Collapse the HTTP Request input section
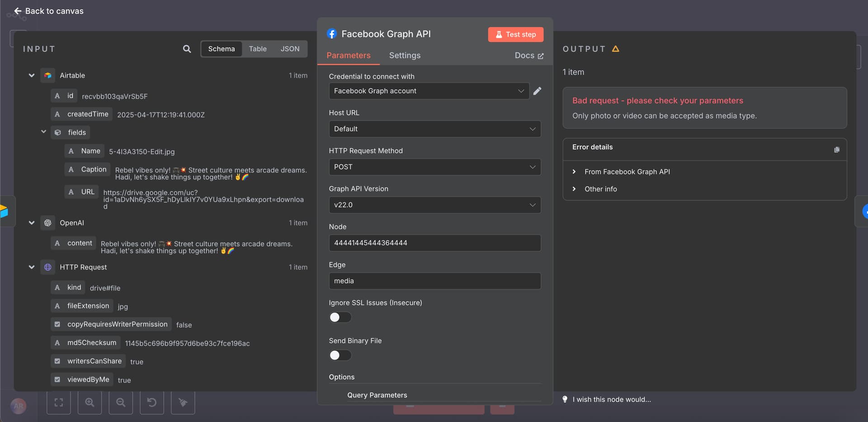 coord(32,267)
